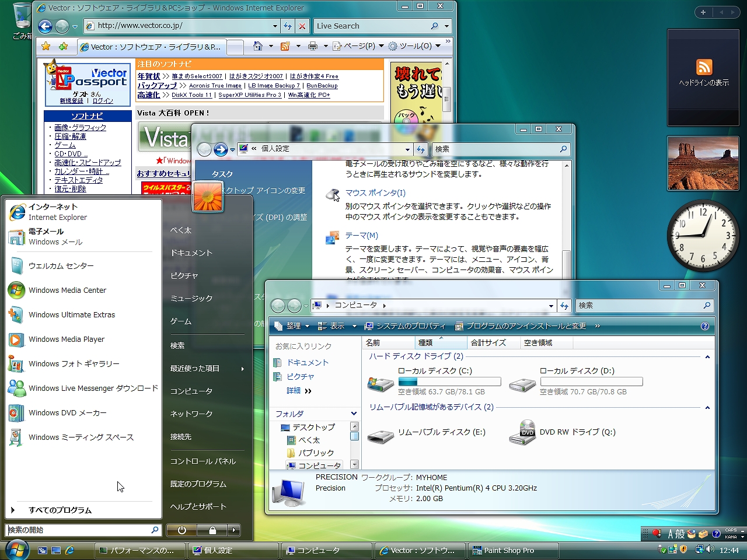Open the 整理 dropdown in Computer window
The image size is (747, 560).
click(293, 326)
